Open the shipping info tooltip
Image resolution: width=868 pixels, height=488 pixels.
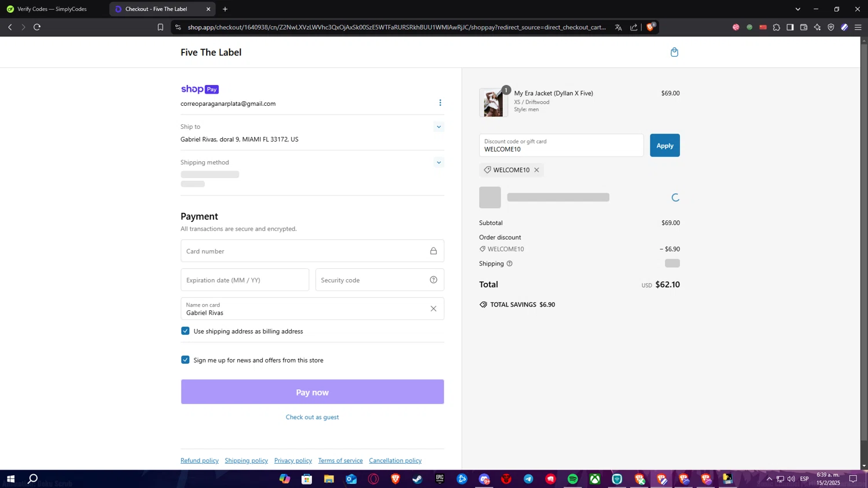click(x=509, y=264)
